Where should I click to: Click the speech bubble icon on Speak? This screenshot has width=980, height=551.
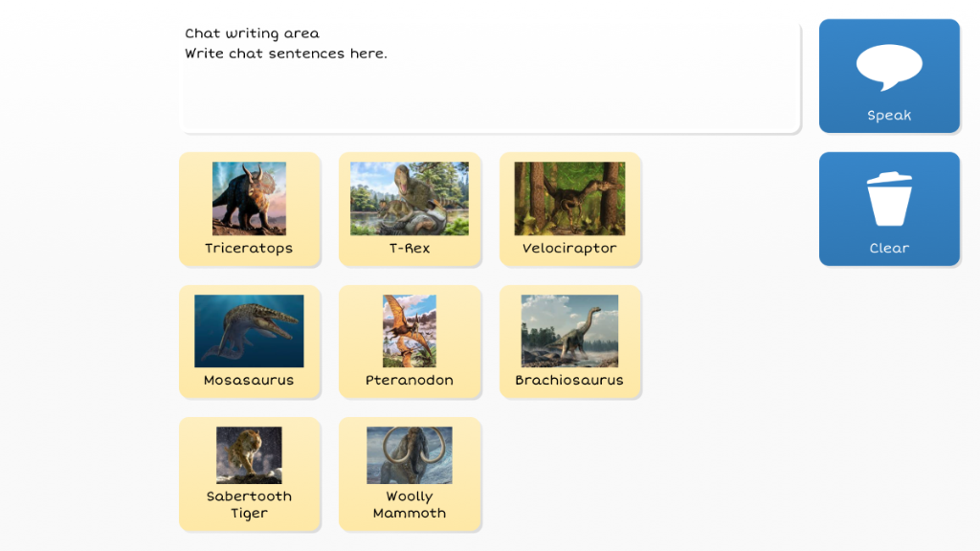(889, 67)
